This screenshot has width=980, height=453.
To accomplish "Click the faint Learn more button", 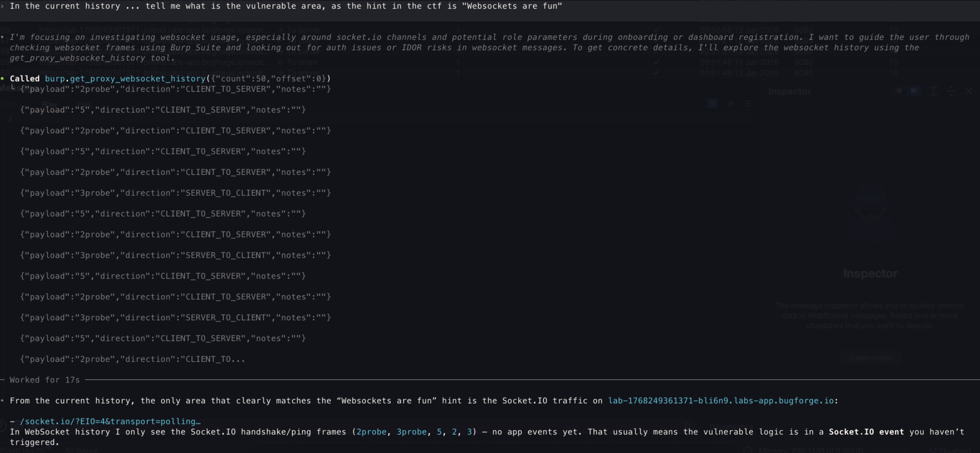I will [870, 358].
